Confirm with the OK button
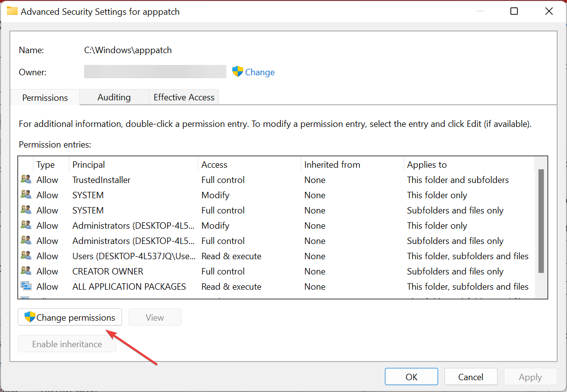The image size is (567, 392). [x=411, y=377]
